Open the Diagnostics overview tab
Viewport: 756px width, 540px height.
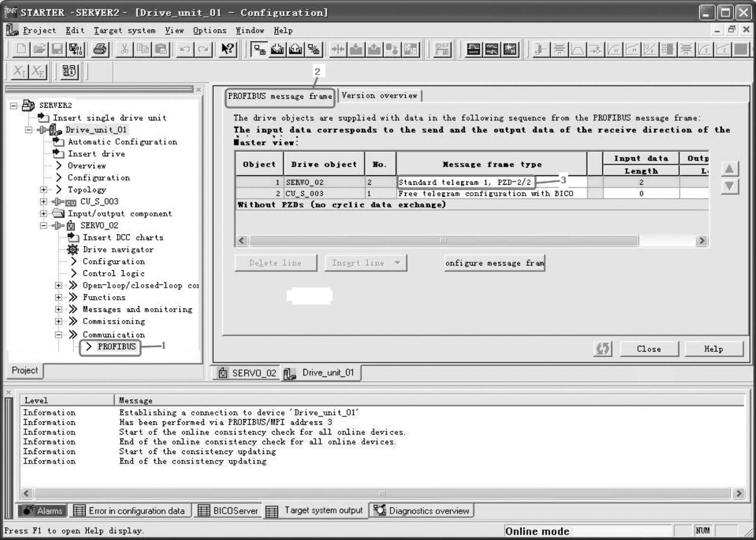pos(421,511)
